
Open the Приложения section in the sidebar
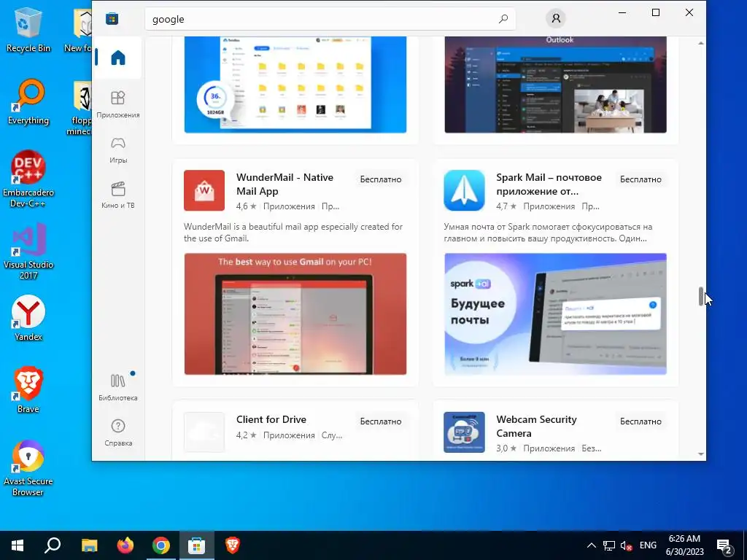117,104
